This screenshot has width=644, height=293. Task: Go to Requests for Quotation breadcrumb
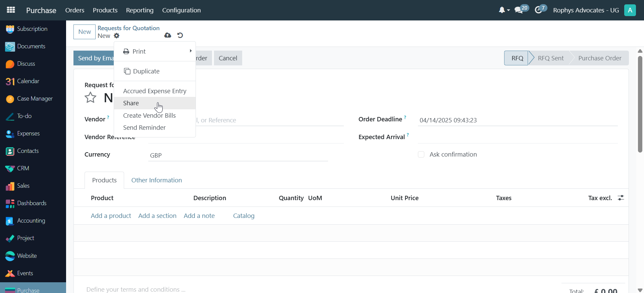click(128, 28)
